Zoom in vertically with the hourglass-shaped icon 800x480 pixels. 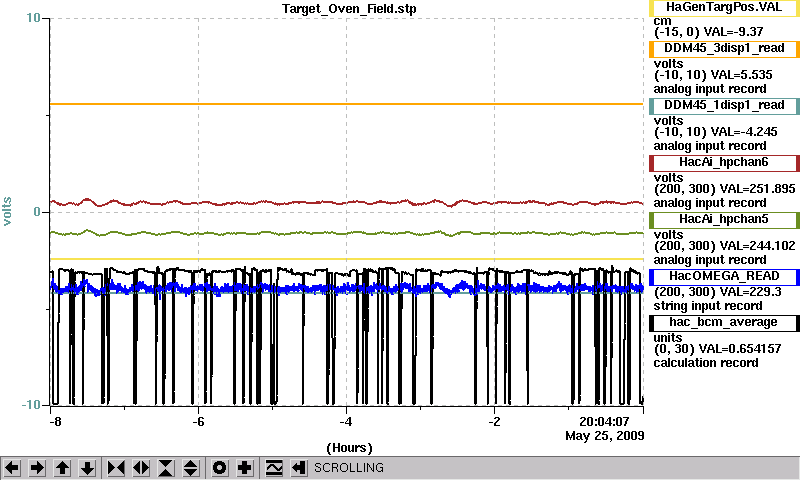pos(166,468)
